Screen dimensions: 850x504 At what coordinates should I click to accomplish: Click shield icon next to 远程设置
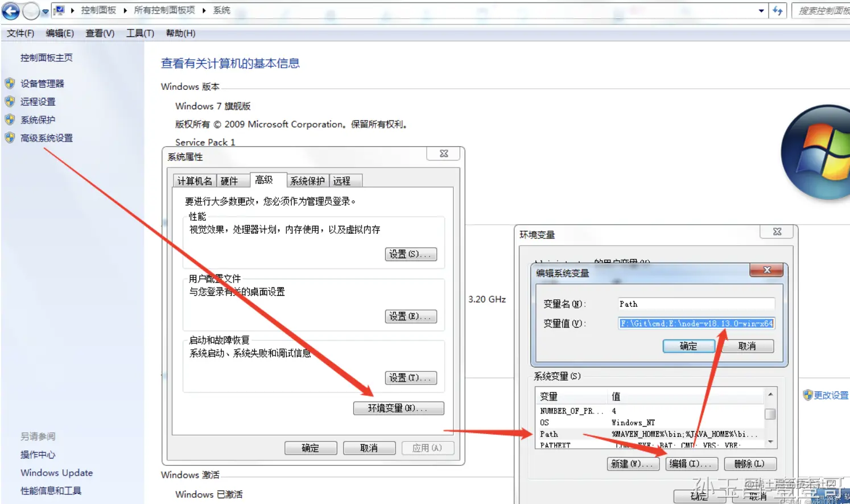[x=10, y=102]
